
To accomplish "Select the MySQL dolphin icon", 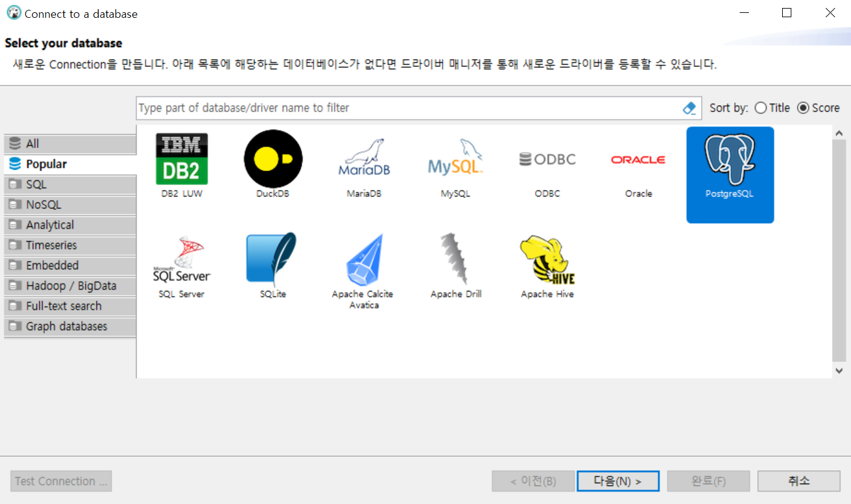I will (x=456, y=157).
